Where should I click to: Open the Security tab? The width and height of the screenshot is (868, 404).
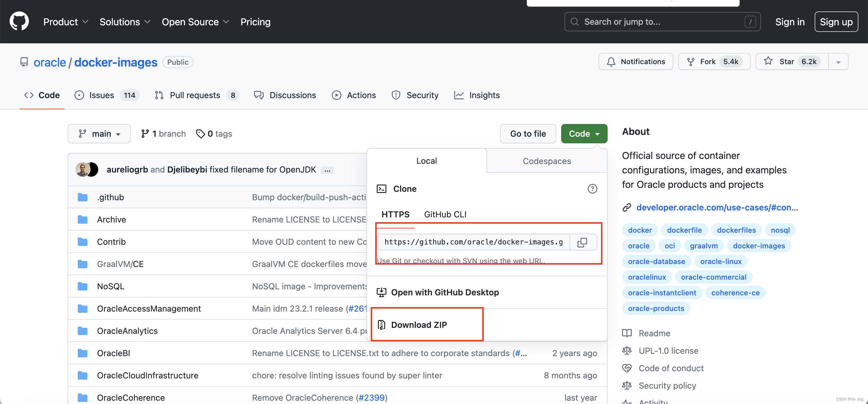[415, 95]
